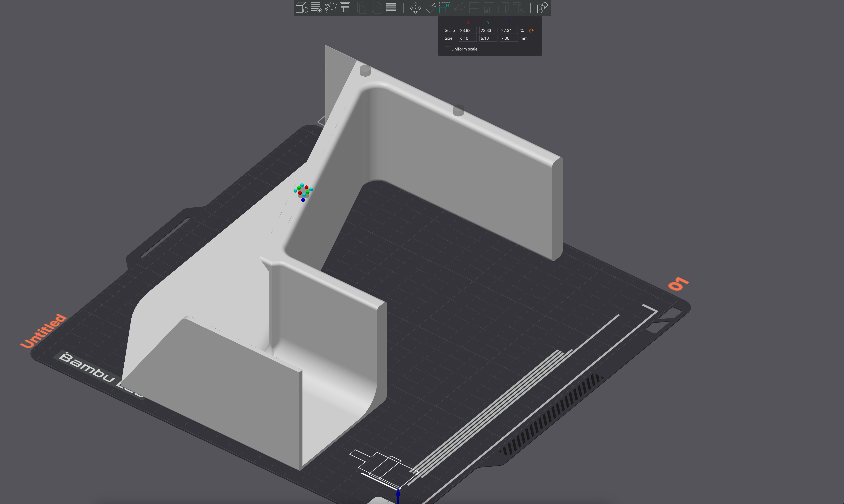Click the Untitled plate name label

[x=43, y=331]
